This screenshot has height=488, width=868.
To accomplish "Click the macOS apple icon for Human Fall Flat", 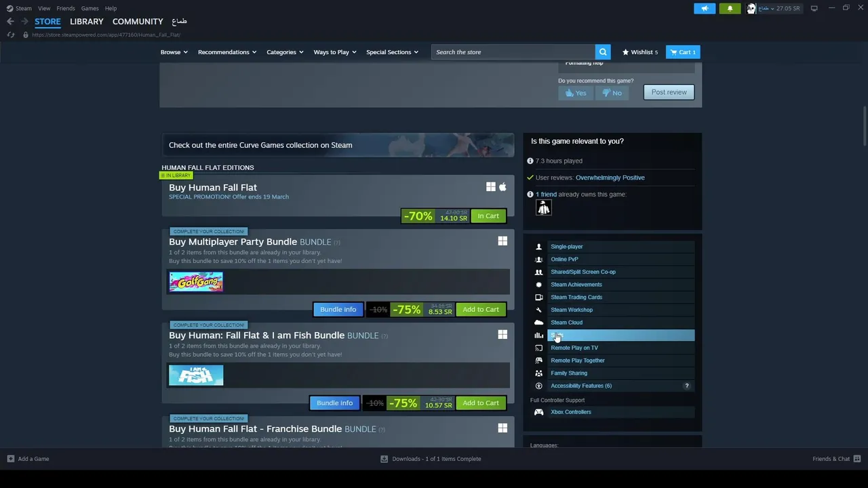I will coord(502,186).
